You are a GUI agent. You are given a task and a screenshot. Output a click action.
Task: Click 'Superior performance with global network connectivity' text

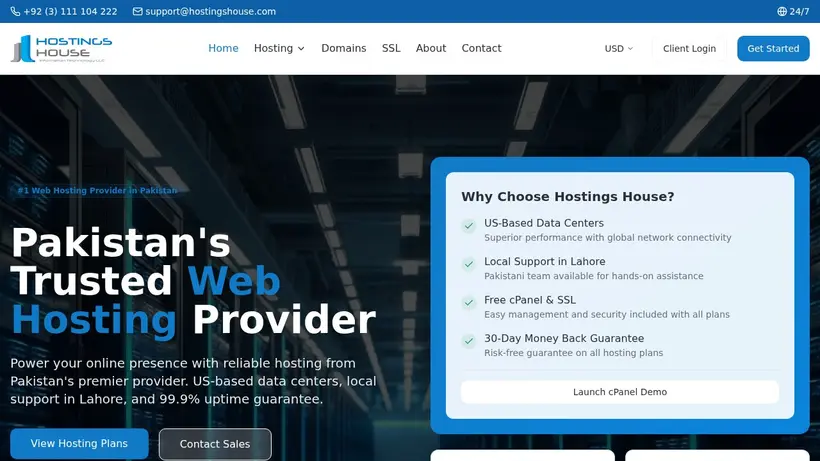pyautogui.click(x=608, y=238)
